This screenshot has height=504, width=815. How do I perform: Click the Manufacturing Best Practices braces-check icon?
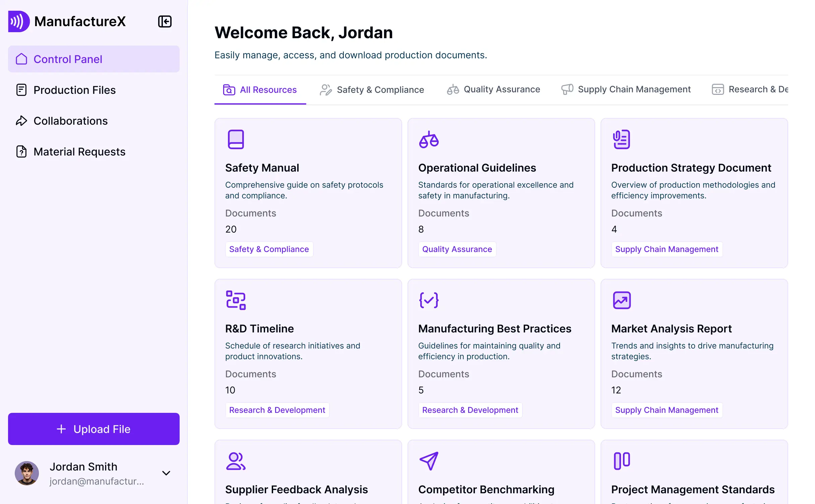click(429, 300)
